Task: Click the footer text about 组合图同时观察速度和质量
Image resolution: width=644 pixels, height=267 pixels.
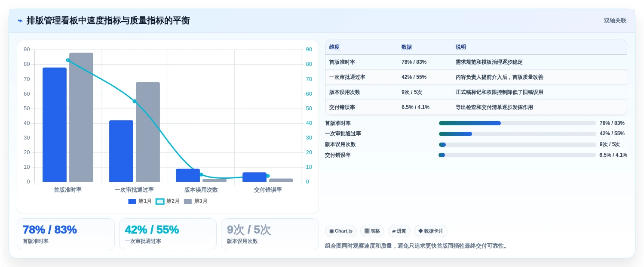Action: [x=417, y=246]
